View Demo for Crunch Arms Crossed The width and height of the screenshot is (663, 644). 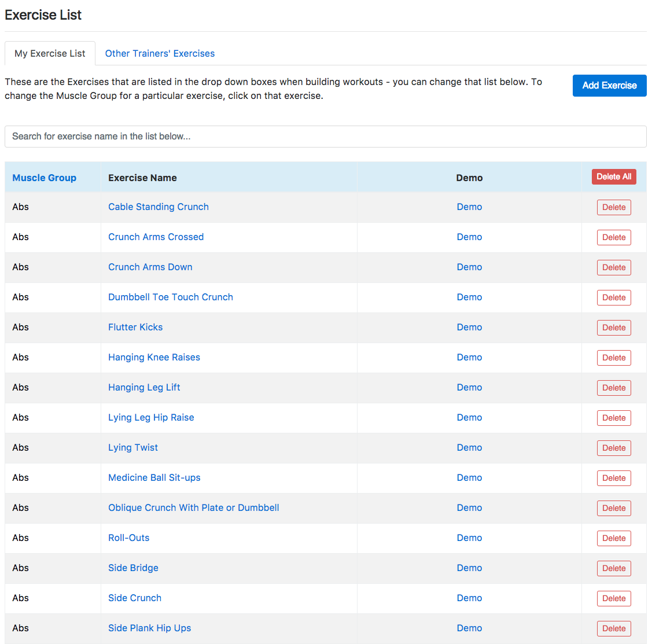(469, 237)
